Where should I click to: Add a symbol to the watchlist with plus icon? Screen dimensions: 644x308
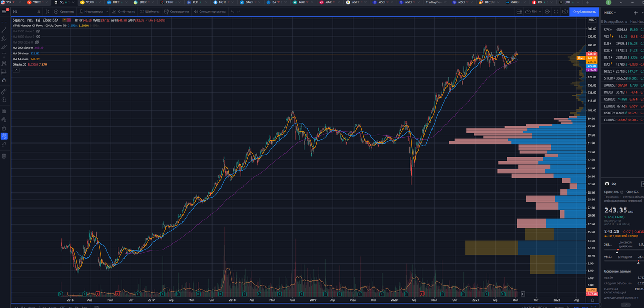click(x=635, y=12)
